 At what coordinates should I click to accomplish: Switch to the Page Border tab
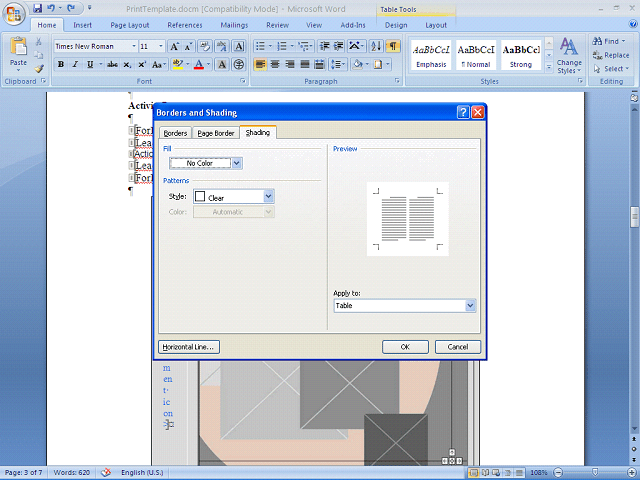point(216,133)
